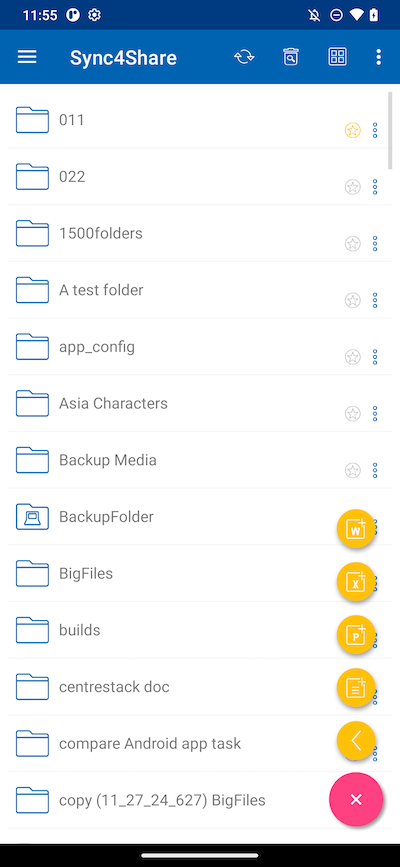
Task: Star the app_config folder
Action: (x=352, y=357)
